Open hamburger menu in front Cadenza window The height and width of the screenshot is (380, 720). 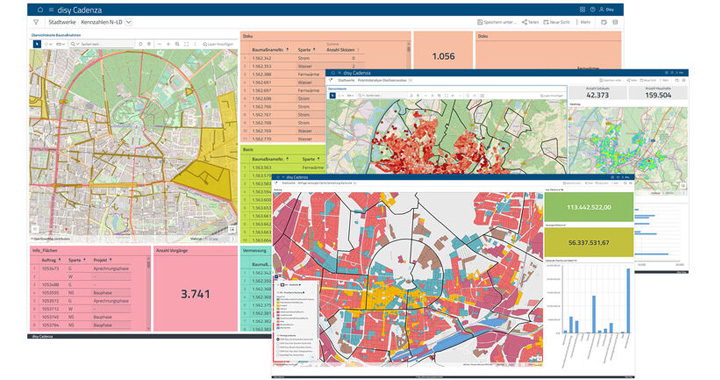(x=282, y=177)
